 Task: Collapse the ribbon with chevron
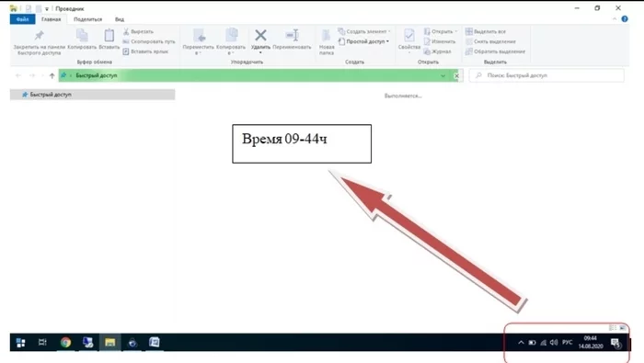point(615,19)
